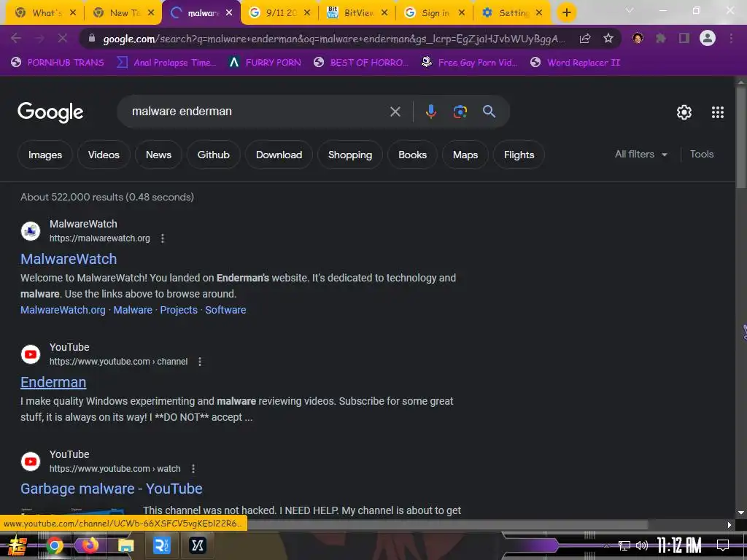Switch to the New Tab tab
This screenshot has height=560, width=747.
(124, 13)
